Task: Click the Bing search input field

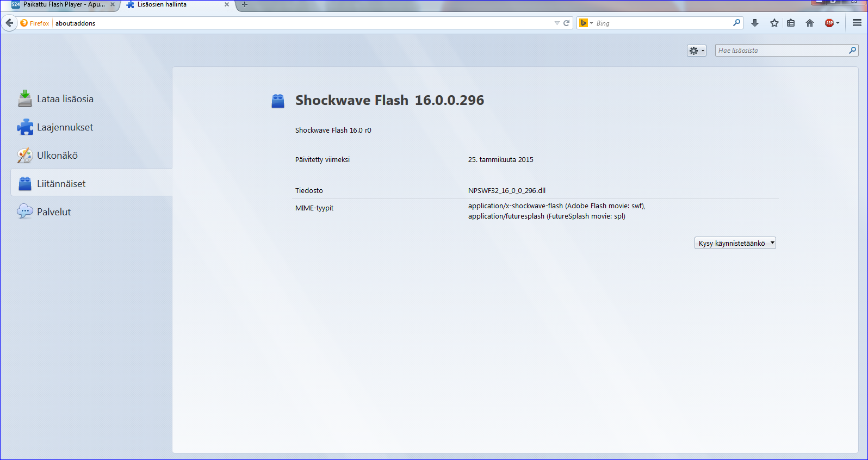Action: 662,23
